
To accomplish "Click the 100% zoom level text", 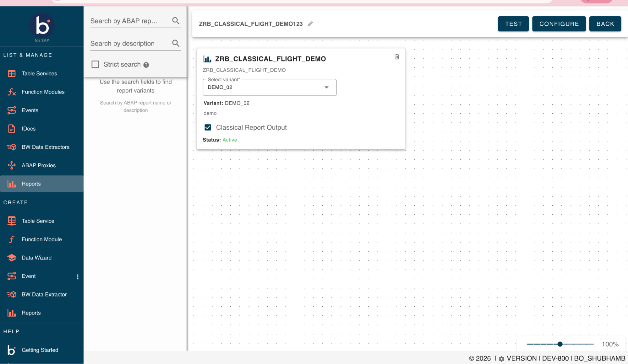I will tap(610, 344).
